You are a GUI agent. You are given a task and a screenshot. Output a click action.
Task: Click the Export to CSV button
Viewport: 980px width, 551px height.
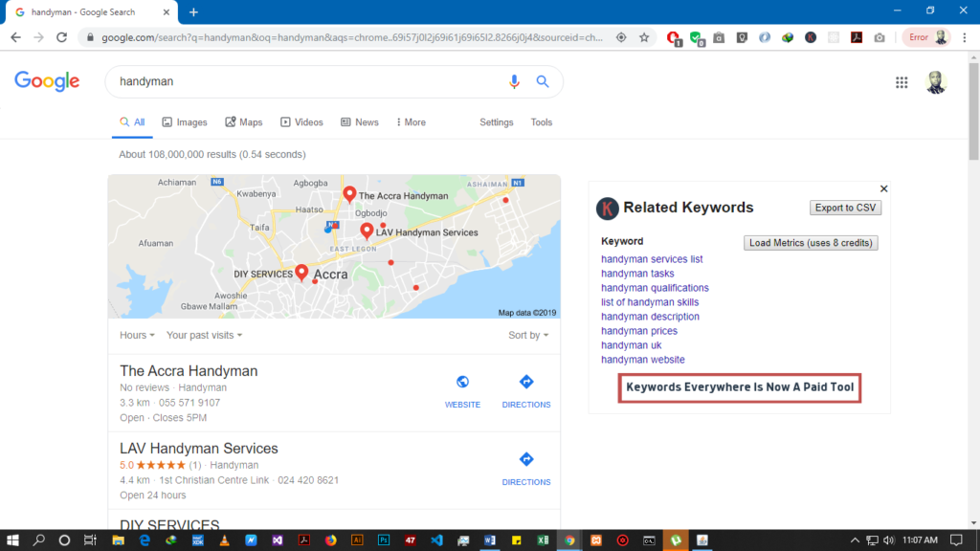click(x=846, y=208)
